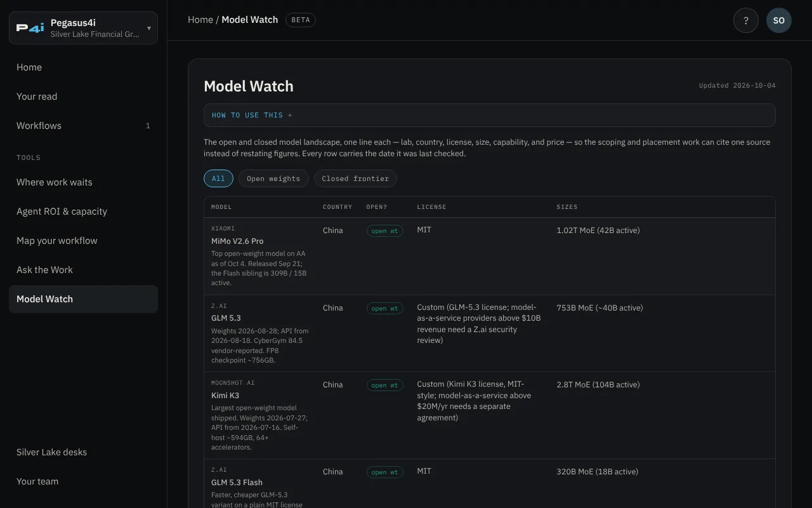Expand the Pegasus4i workspace switcher

point(83,28)
